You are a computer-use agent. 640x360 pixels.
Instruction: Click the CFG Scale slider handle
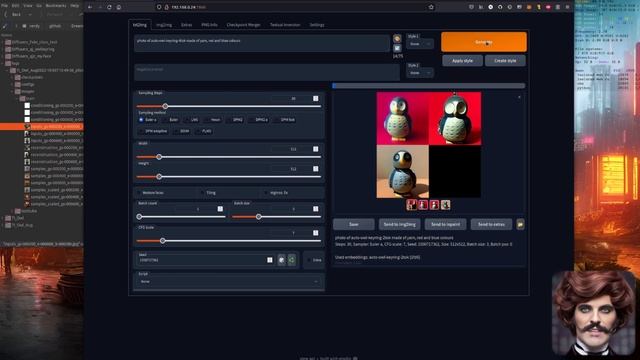click(x=162, y=241)
